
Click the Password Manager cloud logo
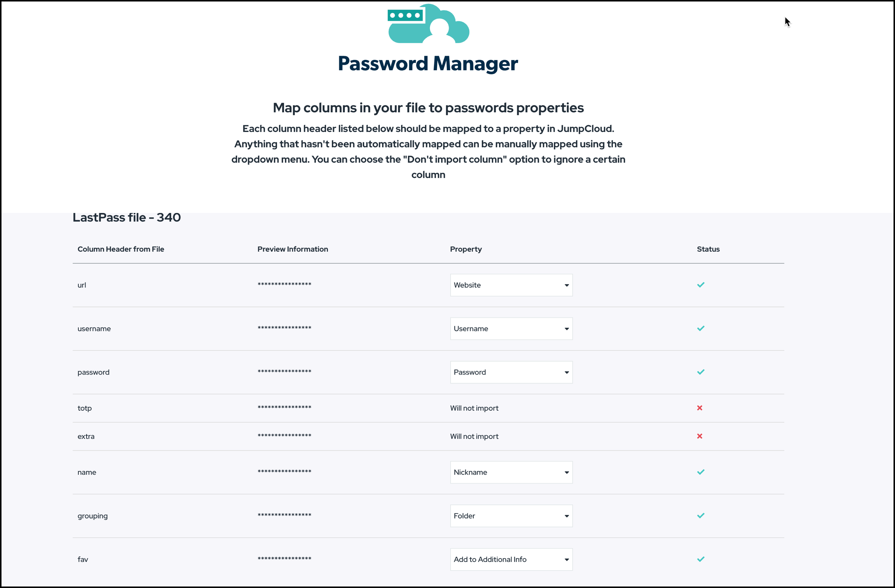[x=428, y=23]
